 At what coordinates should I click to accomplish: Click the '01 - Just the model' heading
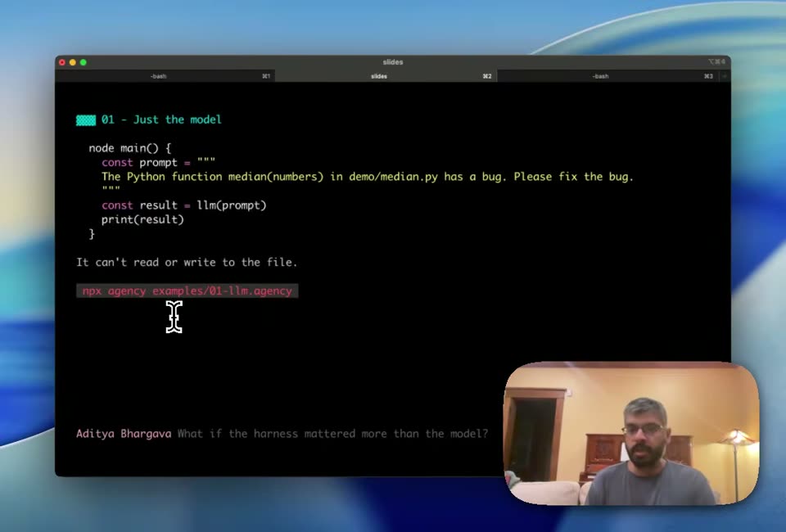tap(161, 119)
